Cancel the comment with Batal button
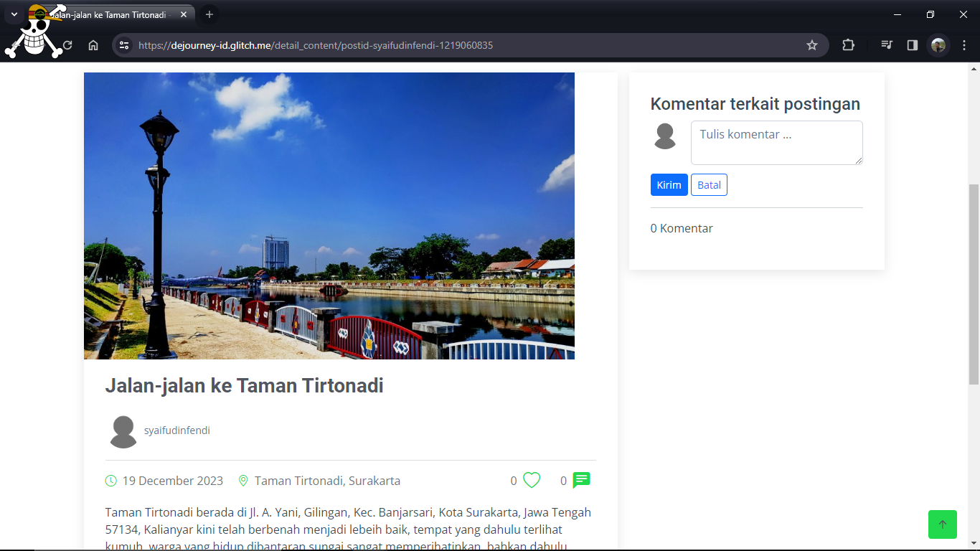Viewport: 980px width, 551px height. 709,185
